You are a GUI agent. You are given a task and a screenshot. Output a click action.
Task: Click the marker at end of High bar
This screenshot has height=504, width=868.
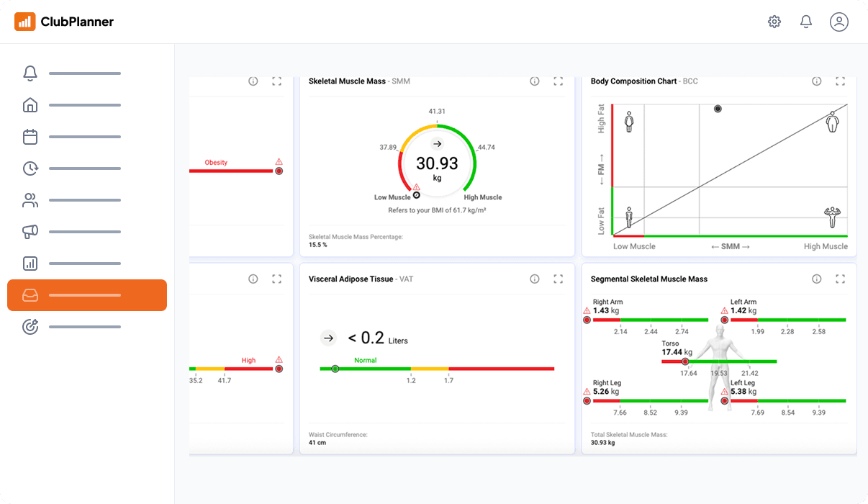coord(279,369)
